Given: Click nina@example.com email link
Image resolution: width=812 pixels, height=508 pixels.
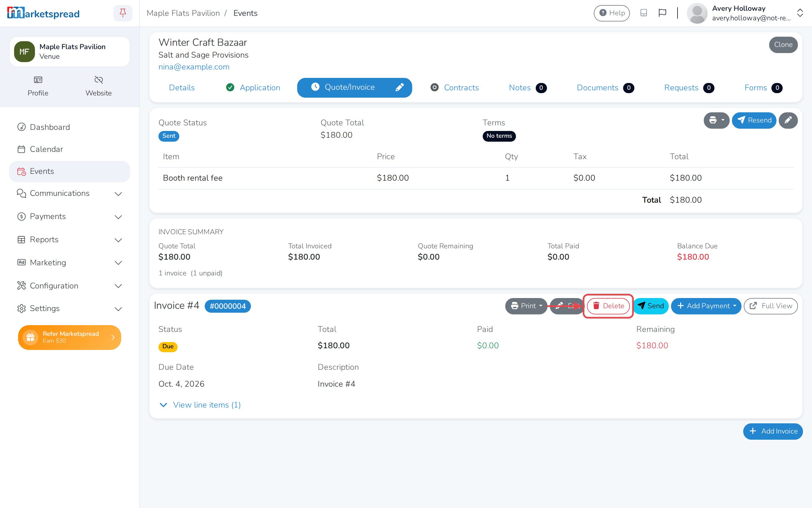Looking at the screenshot, I should click(x=194, y=67).
